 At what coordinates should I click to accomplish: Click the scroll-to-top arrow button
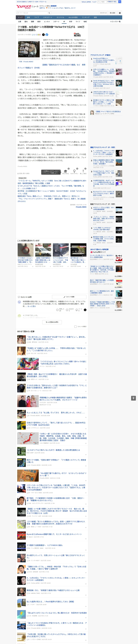(x=133, y=398)
